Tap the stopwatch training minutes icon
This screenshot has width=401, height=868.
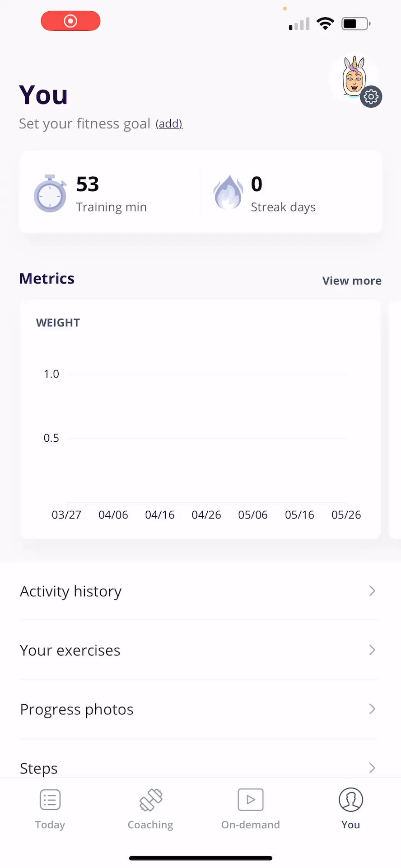[50, 193]
